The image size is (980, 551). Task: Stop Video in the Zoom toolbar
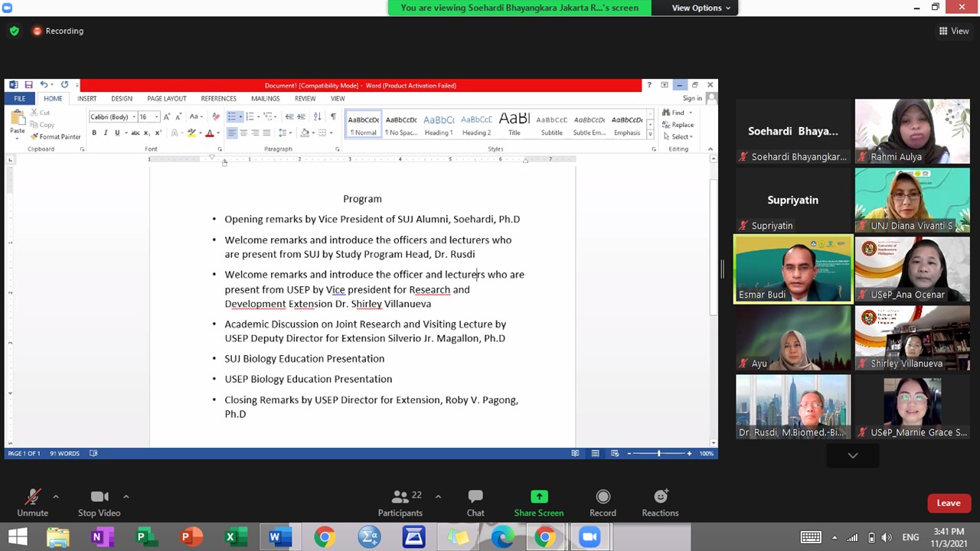(x=99, y=503)
